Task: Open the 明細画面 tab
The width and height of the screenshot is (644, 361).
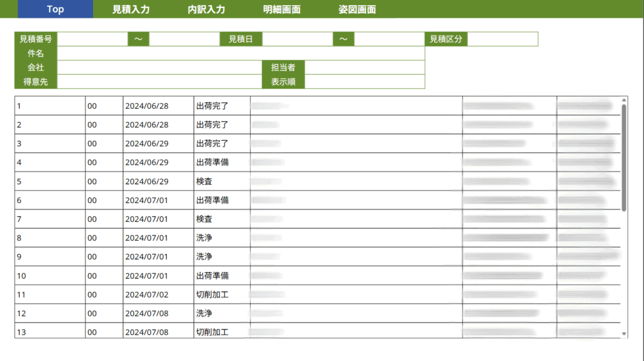Action: (282, 9)
